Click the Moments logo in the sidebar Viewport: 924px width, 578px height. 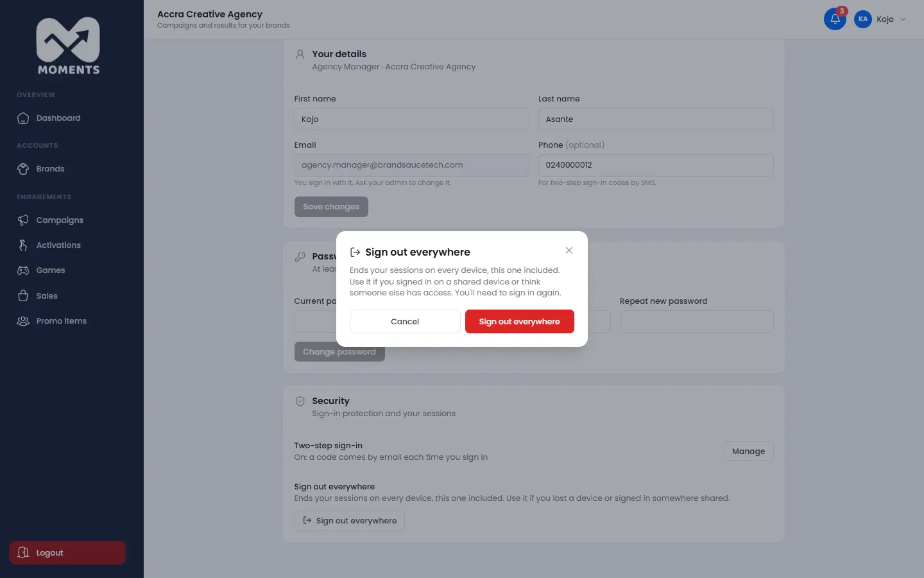point(68,46)
